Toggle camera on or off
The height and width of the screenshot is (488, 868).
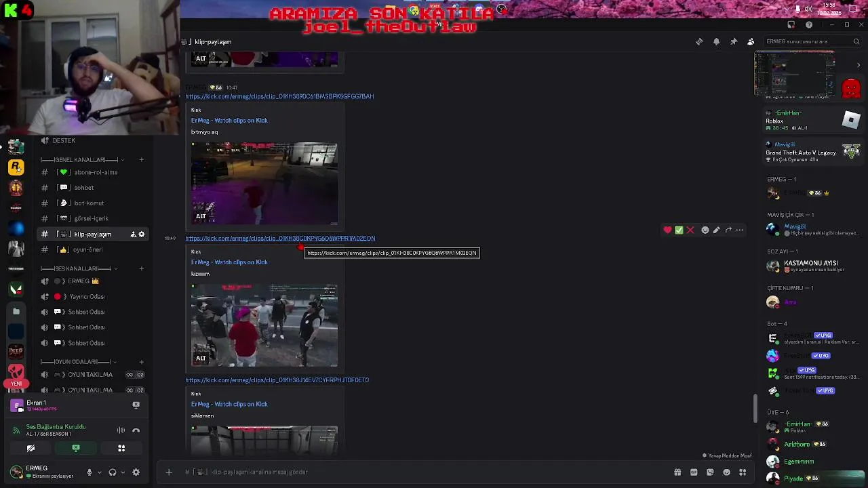point(31,448)
